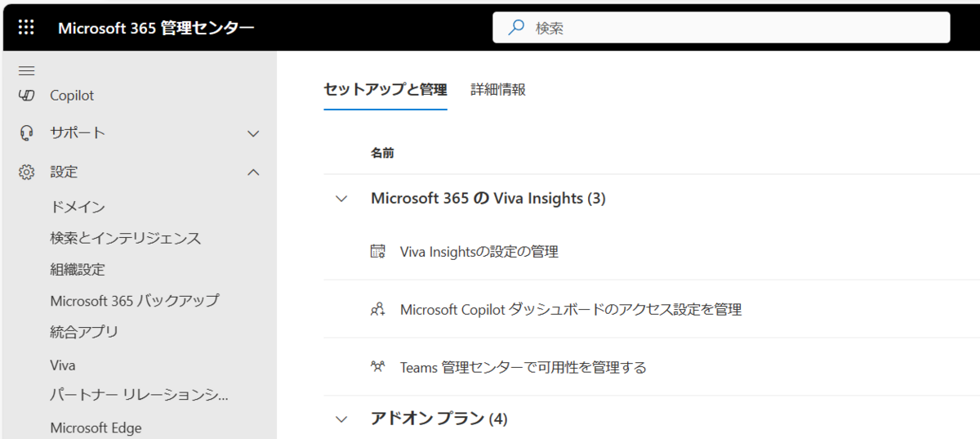
Task: Open Microsoft Edge settings page
Action: pos(96,428)
